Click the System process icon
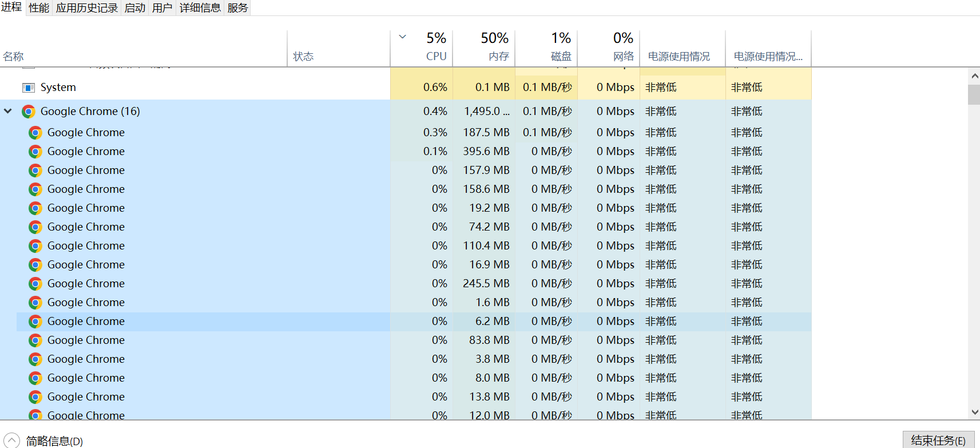Screen dimensions: 980x448 28,88
